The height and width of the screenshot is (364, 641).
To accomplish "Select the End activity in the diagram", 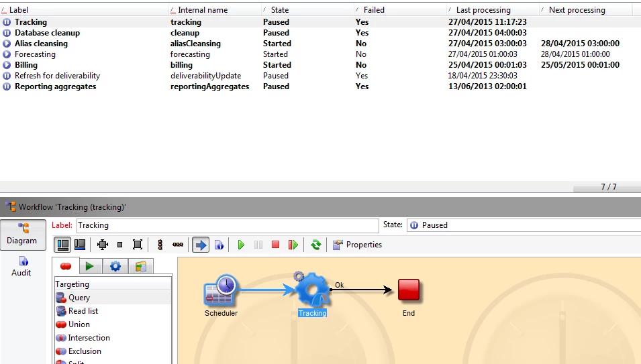I will [409, 290].
